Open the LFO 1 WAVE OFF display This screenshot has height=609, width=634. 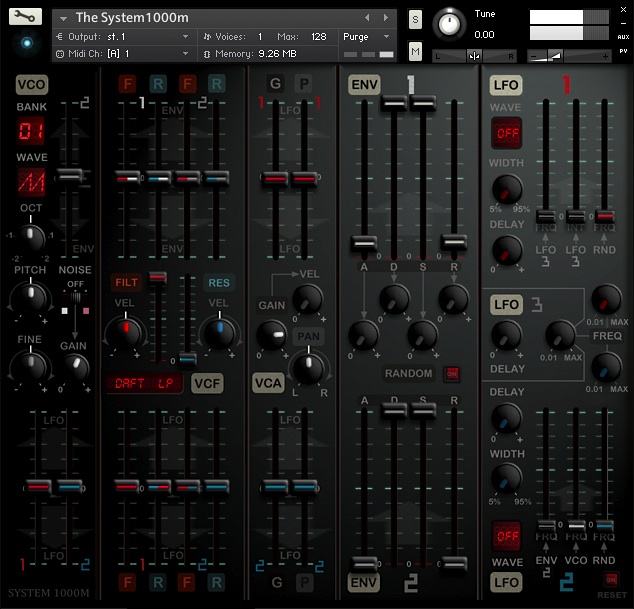[506, 133]
